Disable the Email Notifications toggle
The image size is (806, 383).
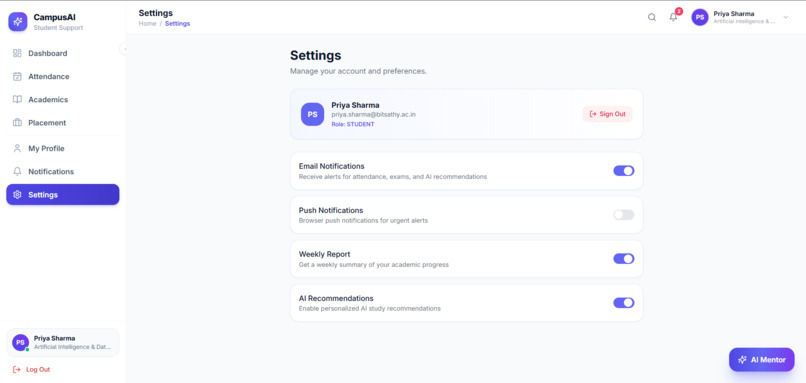click(x=624, y=171)
